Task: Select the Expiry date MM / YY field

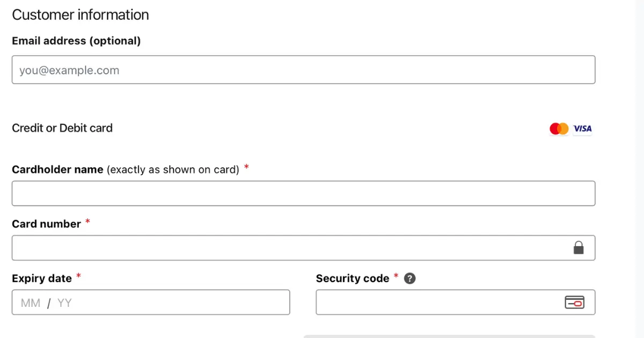Action: coord(151,303)
